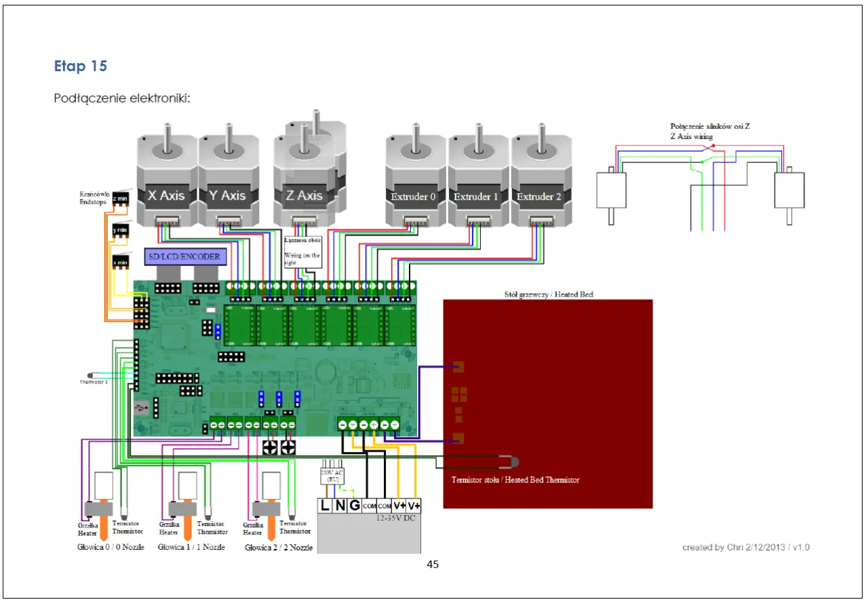
Task: Click the G ground terminal
Action: click(x=355, y=506)
